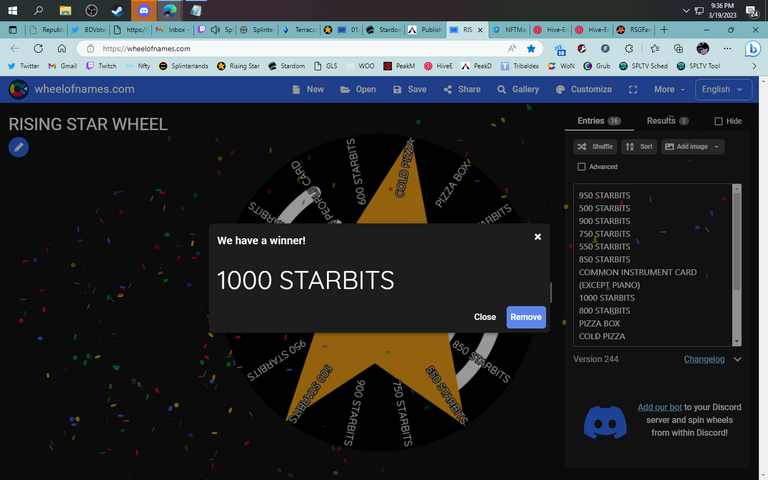Click the favorite star icon in address bar
The width and height of the screenshot is (768, 480).
[531, 48]
